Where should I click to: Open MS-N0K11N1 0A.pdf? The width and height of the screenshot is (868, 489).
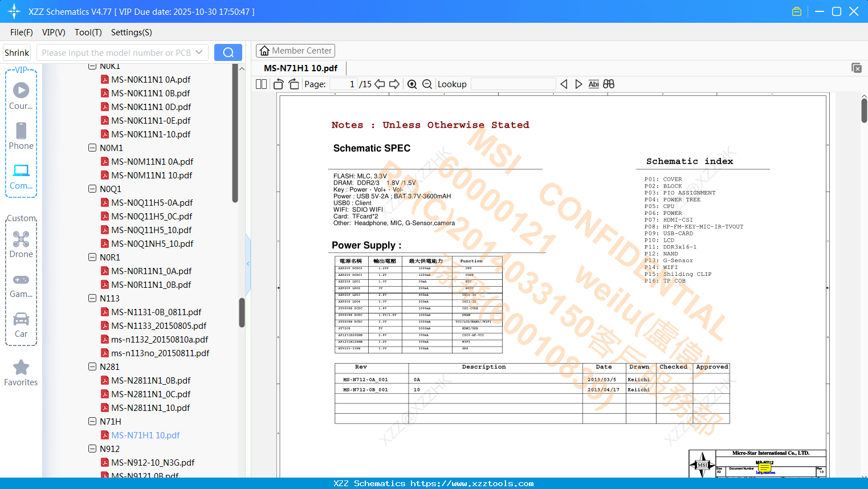145,79
